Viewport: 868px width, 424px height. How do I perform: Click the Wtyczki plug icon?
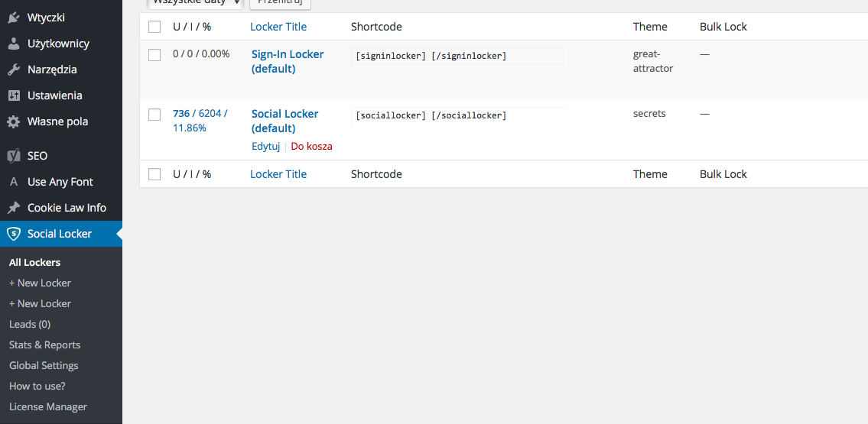pyautogui.click(x=14, y=18)
